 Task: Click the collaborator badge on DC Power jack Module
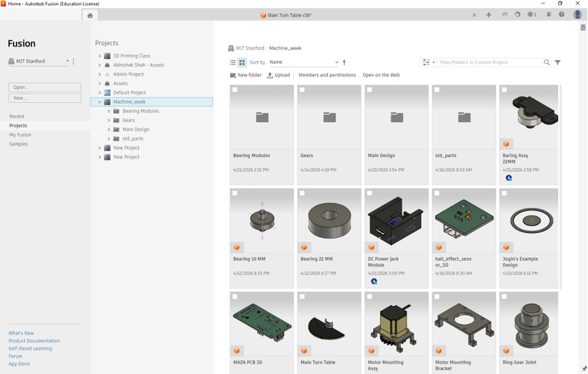point(374,282)
